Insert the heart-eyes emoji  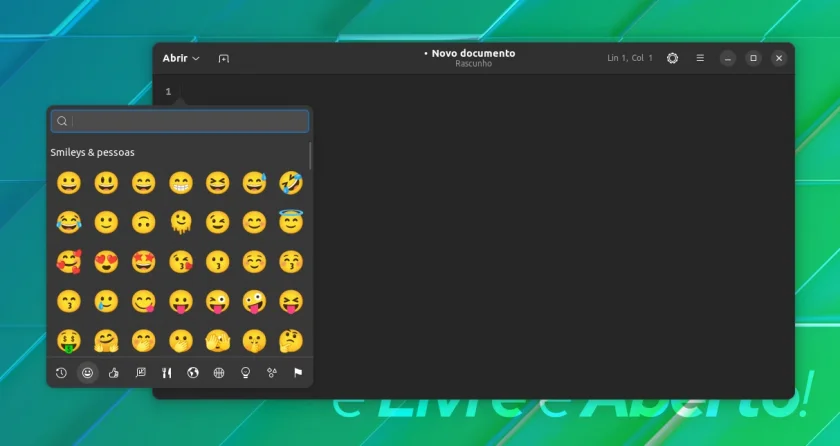click(x=106, y=262)
